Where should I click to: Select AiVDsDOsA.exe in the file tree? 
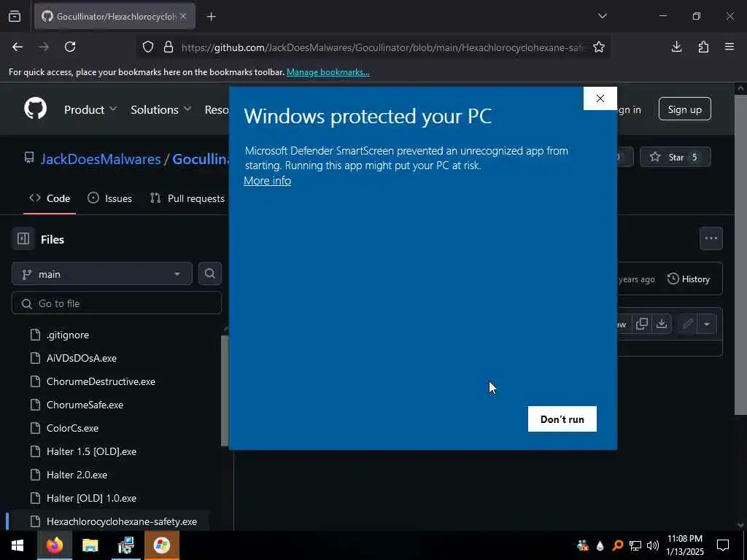pos(82,358)
